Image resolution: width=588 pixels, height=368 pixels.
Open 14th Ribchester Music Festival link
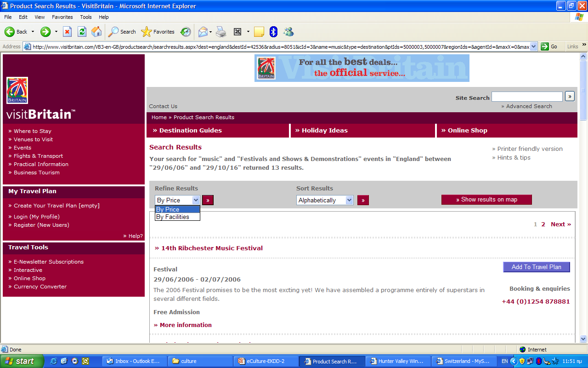[x=212, y=248]
